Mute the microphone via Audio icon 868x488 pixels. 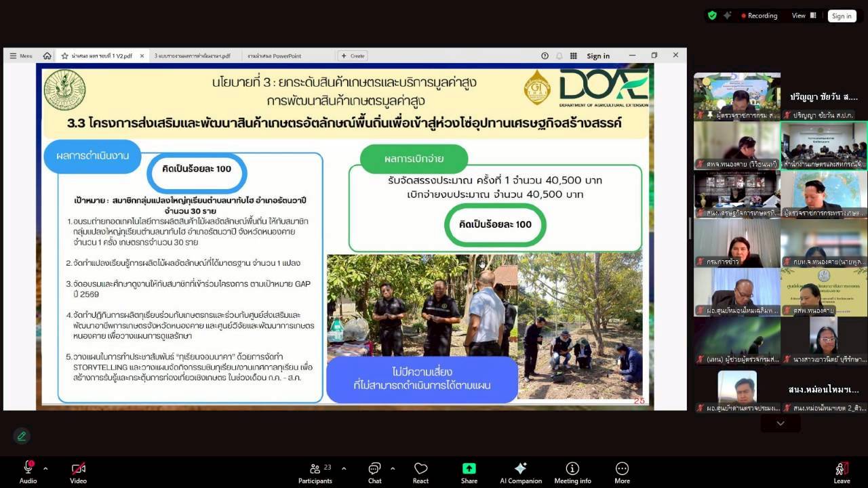pyautogui.click(x=28, y=468)
